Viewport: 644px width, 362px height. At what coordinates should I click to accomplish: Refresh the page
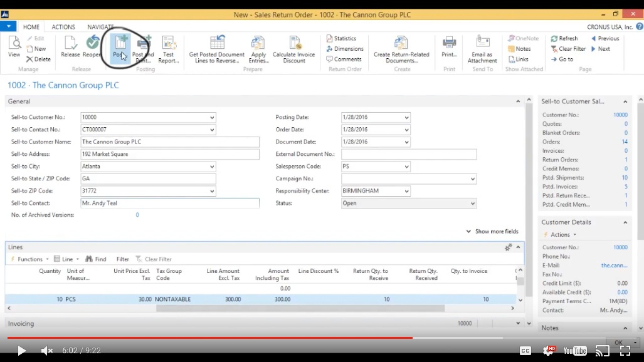point(564,38)
